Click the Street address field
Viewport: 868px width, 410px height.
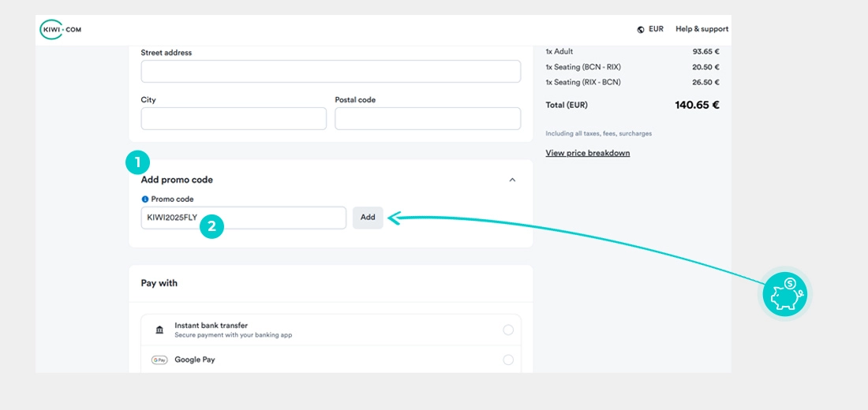(331, 72)
